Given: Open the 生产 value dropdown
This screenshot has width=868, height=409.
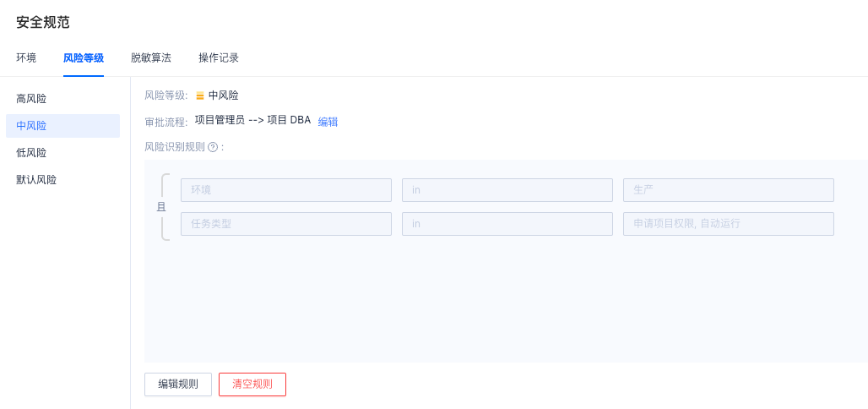Looking at the screenshot, I should click(728, 190).
